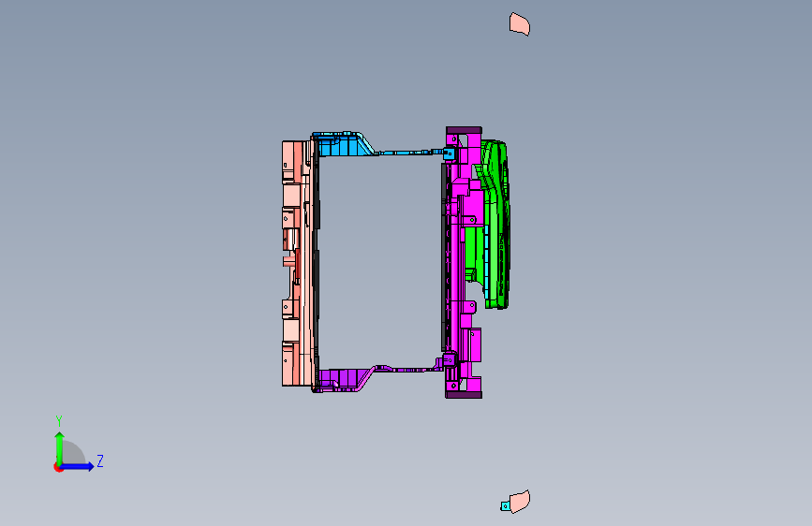Select the cyan strip on green fan shroud

tap(487, 264)
